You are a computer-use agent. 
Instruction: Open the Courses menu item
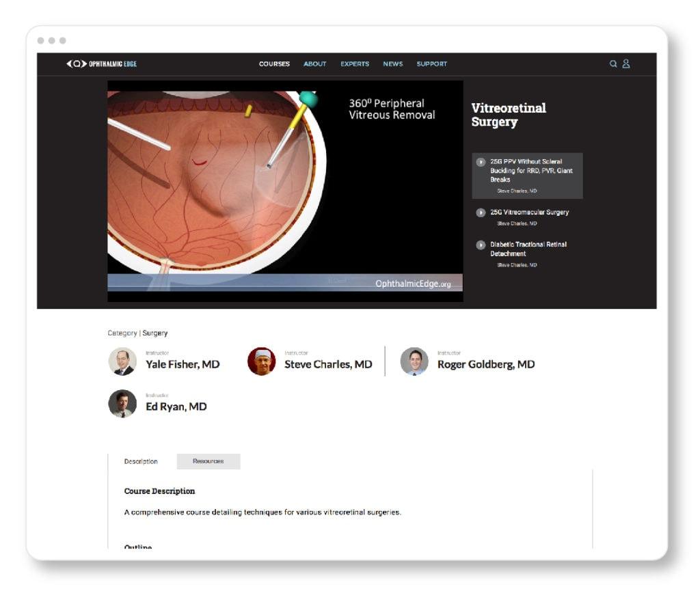click(x=274, y=64)
